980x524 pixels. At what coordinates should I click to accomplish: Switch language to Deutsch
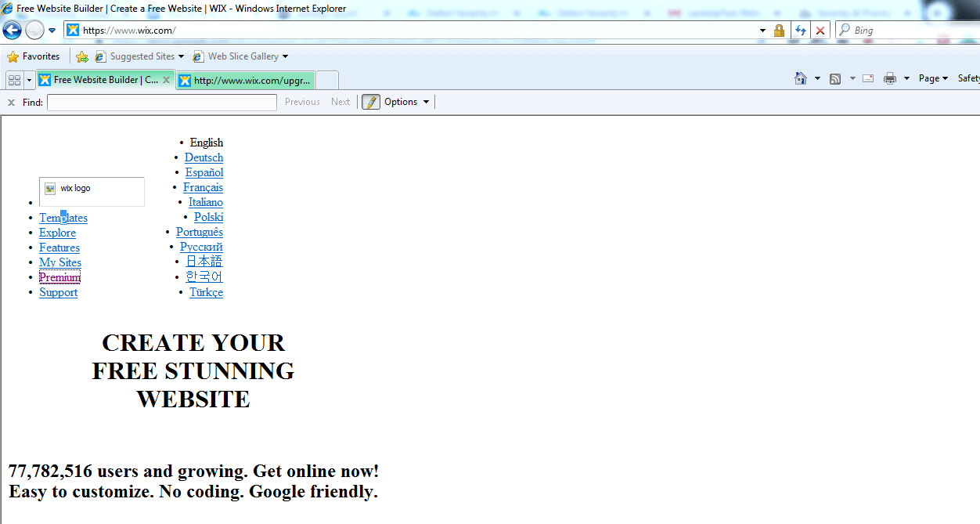click(204, 157)
